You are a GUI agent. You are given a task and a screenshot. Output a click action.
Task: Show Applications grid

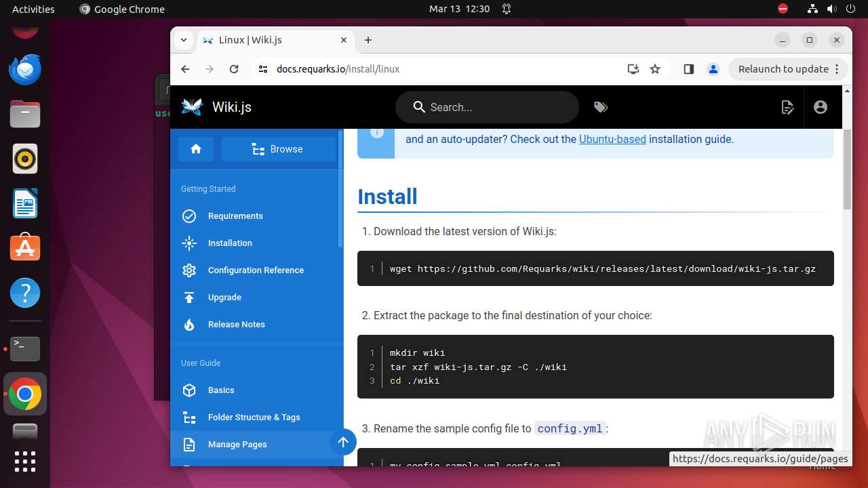pyautogui.click(x=25, y=462)
